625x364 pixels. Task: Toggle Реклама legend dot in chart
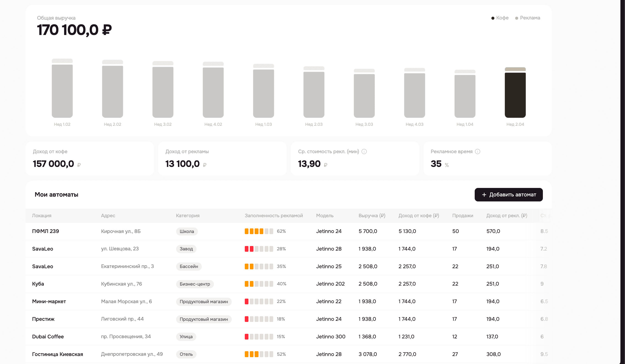point(516,18)
